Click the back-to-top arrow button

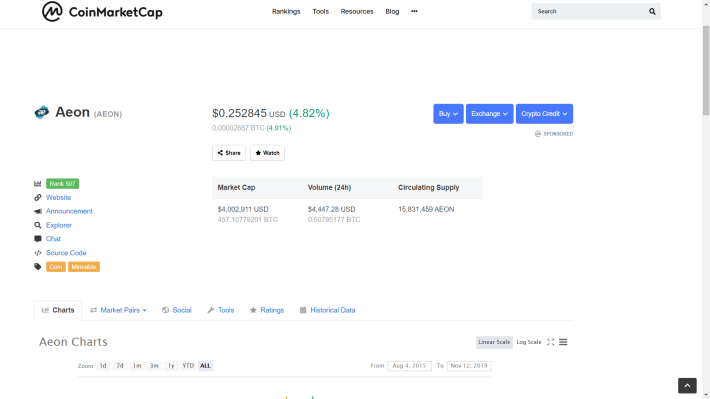687,385
